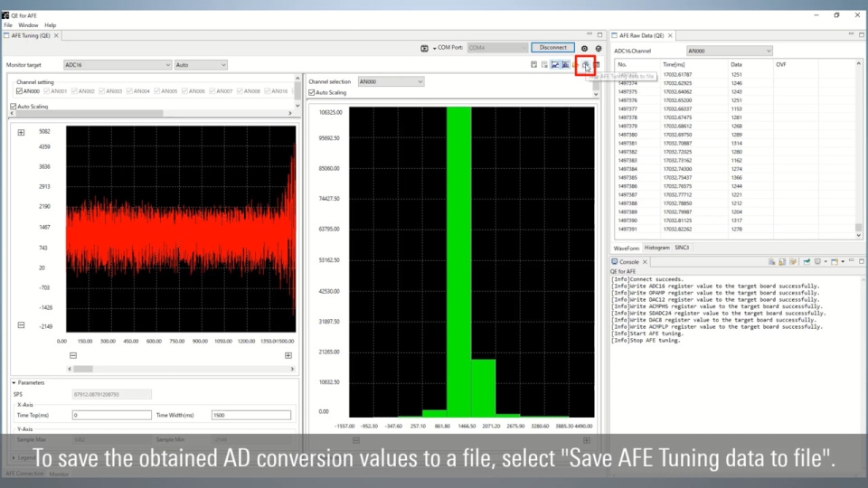This screenshot has height=488, width=868.
Task: Open the Window menu
Action: [x=28, y=25]
